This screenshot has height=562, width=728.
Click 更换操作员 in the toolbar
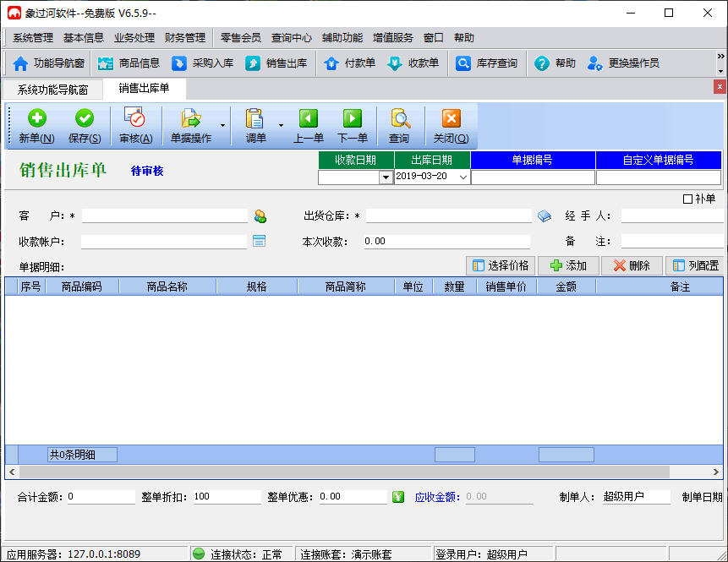[x=623, y=63]
